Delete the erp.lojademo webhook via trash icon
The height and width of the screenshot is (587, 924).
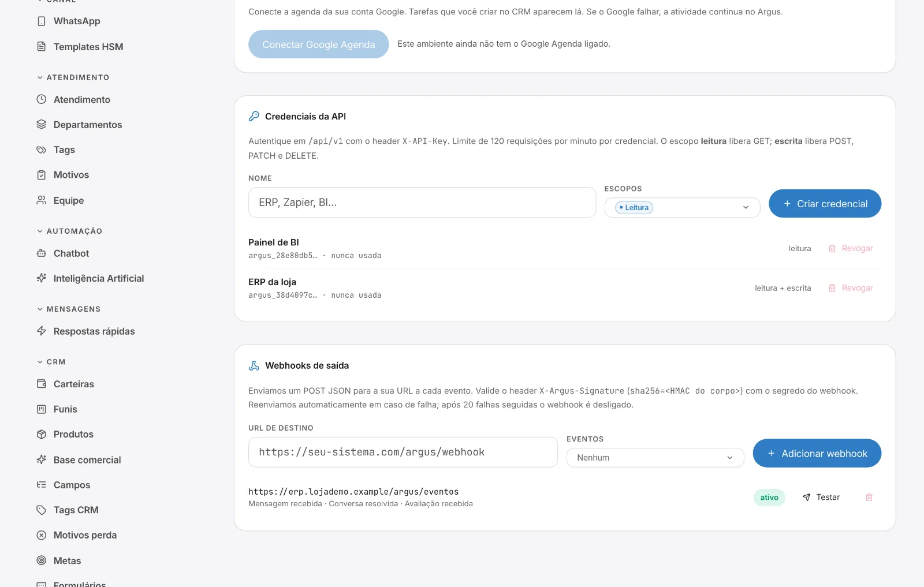pyautogui.click(x=869, y=497)
